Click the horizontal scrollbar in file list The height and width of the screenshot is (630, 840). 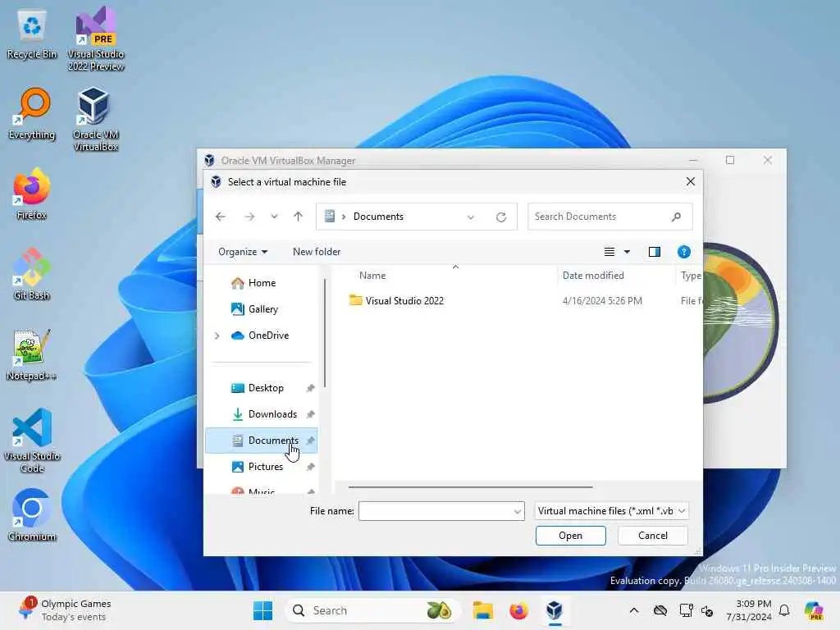[x=470, y=487]
